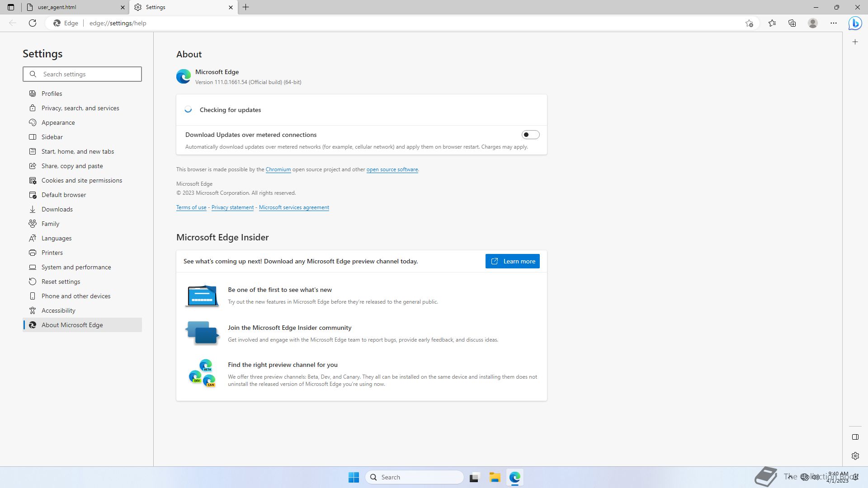This screenshot has width=868, height=488.
Task: Open the Chromium link
Action: [x=278, y=169]
